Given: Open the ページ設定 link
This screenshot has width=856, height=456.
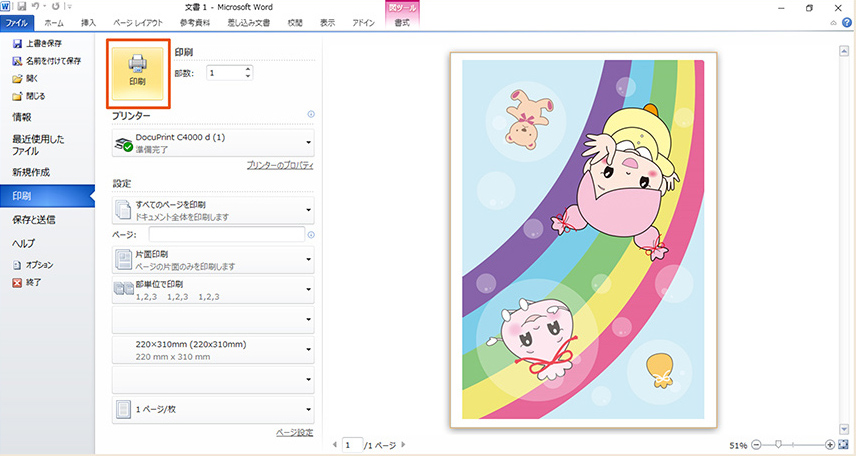Looking at the screenshot, I should tap(294, 432).
